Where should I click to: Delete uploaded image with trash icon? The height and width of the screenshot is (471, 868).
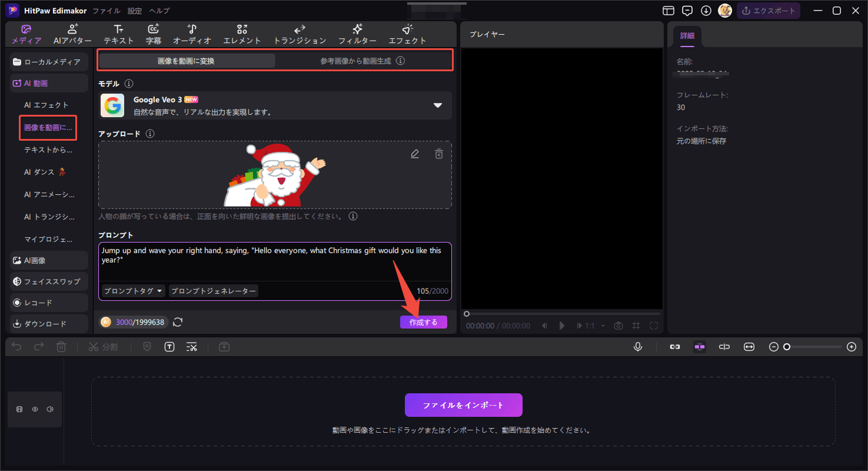pyautogui.click(x=438, y=154)
